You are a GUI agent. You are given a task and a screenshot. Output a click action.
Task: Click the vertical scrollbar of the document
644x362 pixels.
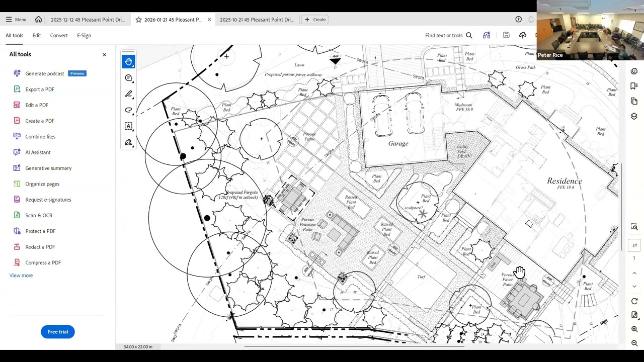621,207
